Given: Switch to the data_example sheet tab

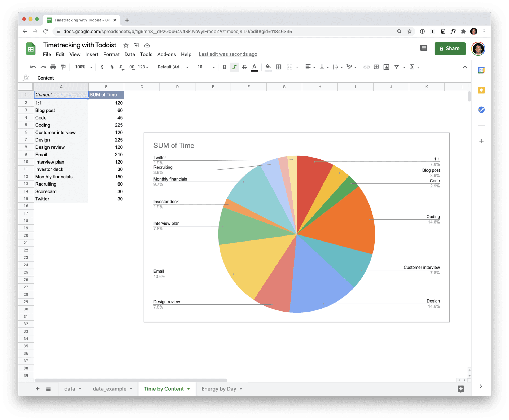Looking at the screenshot, I should coord(109,389).
